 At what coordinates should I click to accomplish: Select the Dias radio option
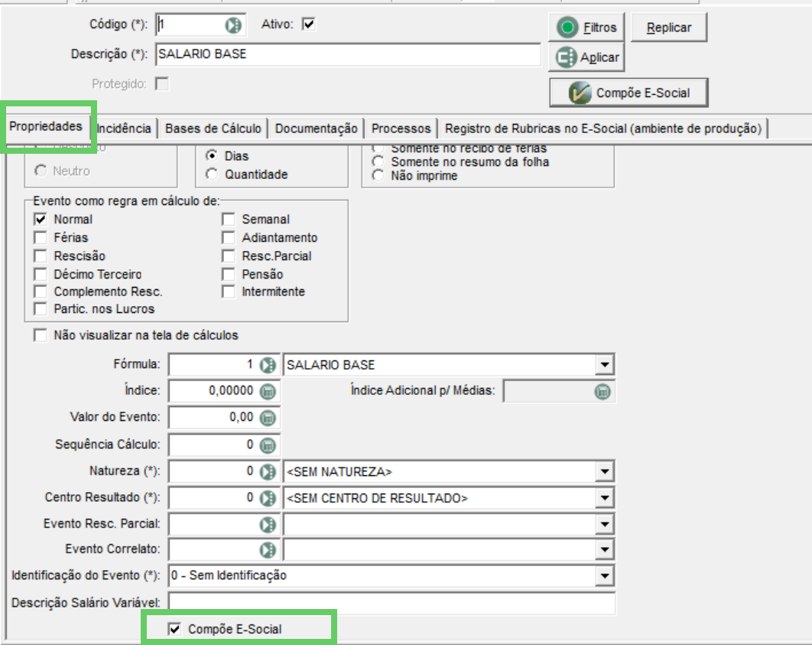click(x=211, y=156)
